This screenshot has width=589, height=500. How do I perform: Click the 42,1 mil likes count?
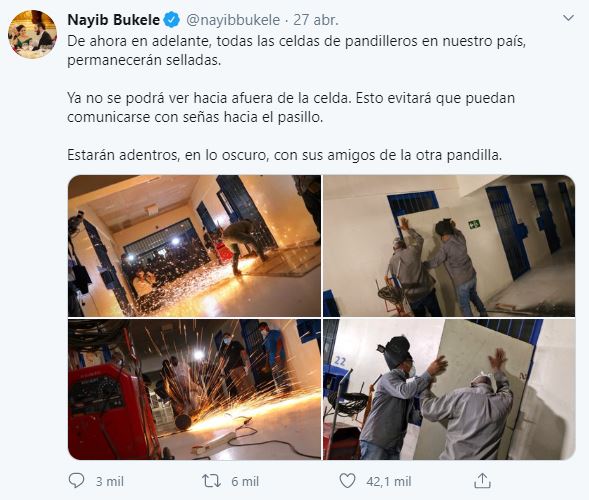tap(389, 482)
